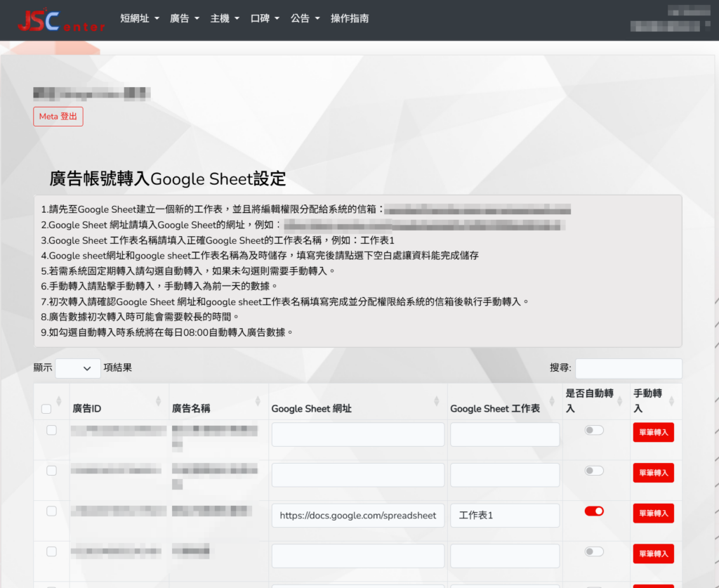Sort by Google Sheet 工作表 column

coord(553,401)
